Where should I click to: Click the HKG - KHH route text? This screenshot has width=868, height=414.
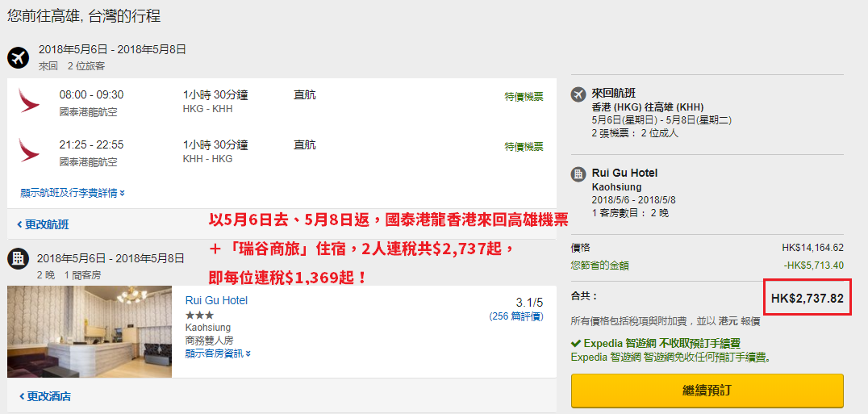207,109
